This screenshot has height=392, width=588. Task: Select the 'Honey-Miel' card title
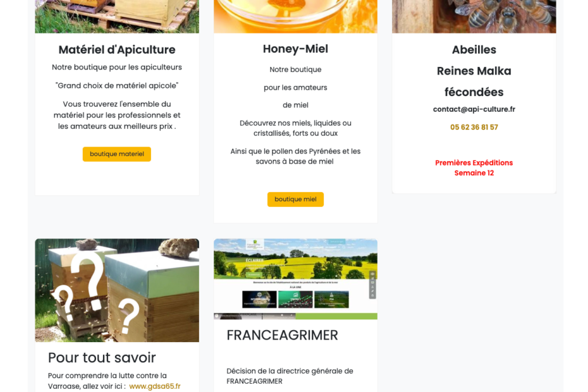coord(295,49)
